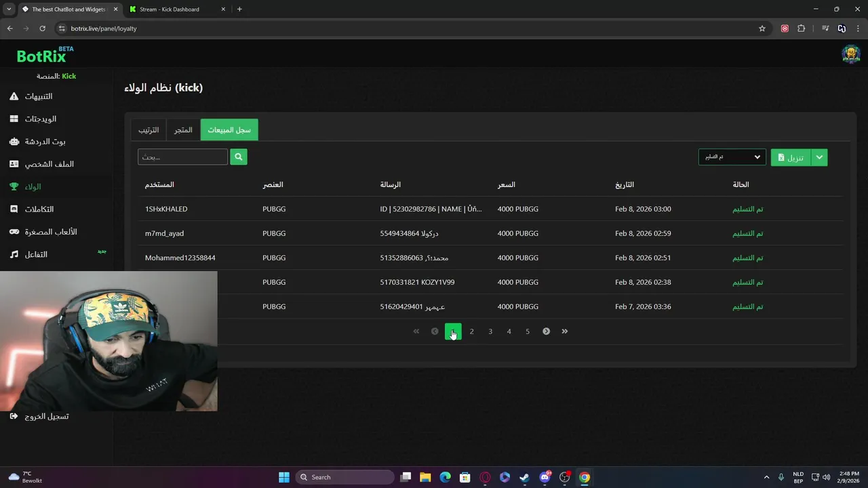Open the Chrome profile icon
868x488 pixels.
point(842,28)
